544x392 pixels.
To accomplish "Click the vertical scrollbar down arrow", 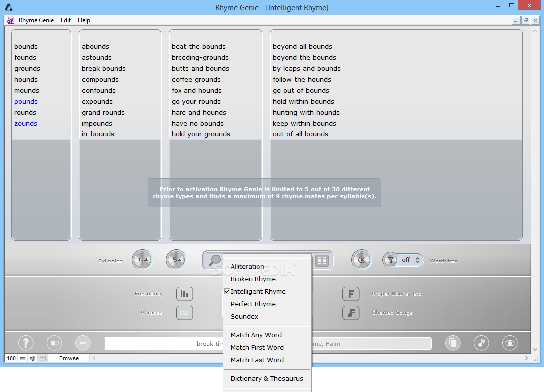I will [535, 349].
